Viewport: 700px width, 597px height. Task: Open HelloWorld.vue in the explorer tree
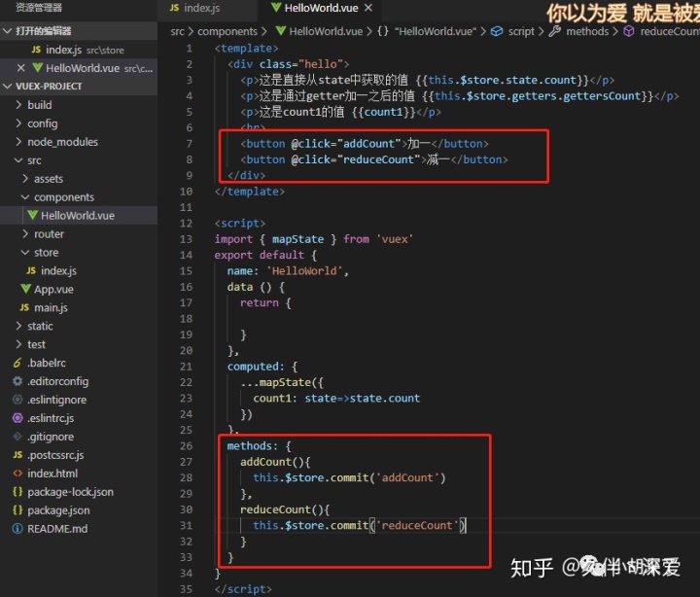pos(79,216)
